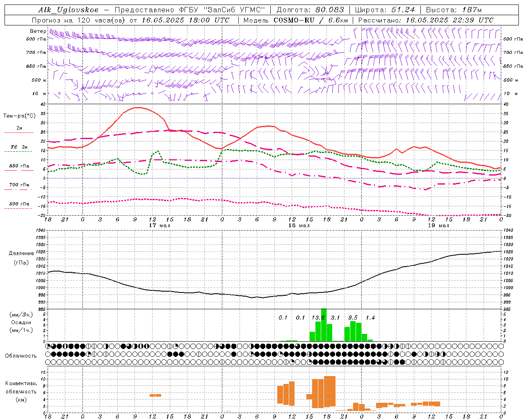Click the 19 мая date label

438,226
